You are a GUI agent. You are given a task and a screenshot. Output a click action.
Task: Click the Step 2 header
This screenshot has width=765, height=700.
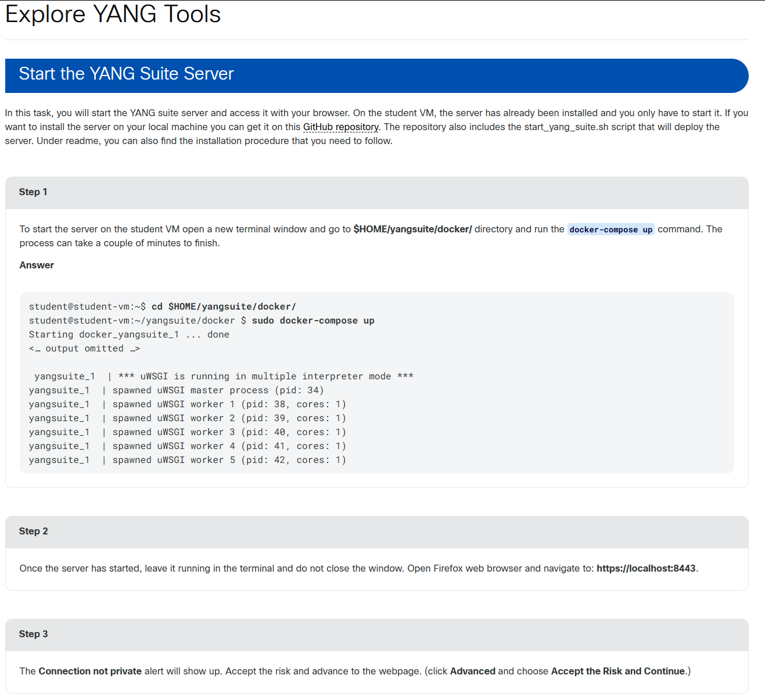pyautogui.click(x=376, y=532)
